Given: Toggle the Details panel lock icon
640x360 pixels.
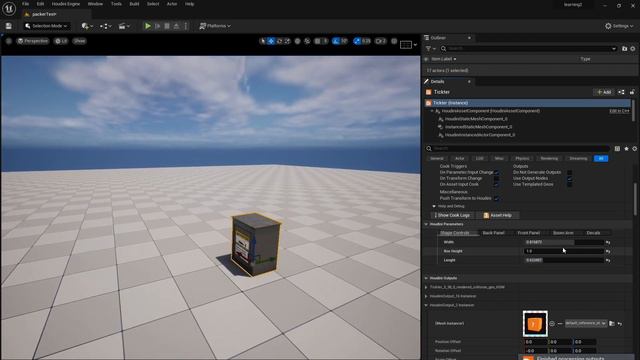Looking at the screenshot, I should coord(632,92).
